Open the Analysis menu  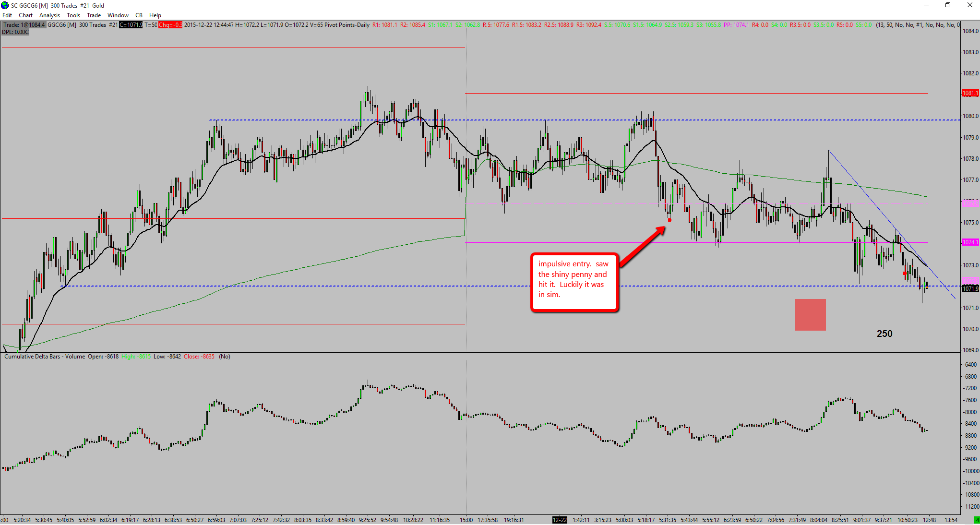point(50,15)
